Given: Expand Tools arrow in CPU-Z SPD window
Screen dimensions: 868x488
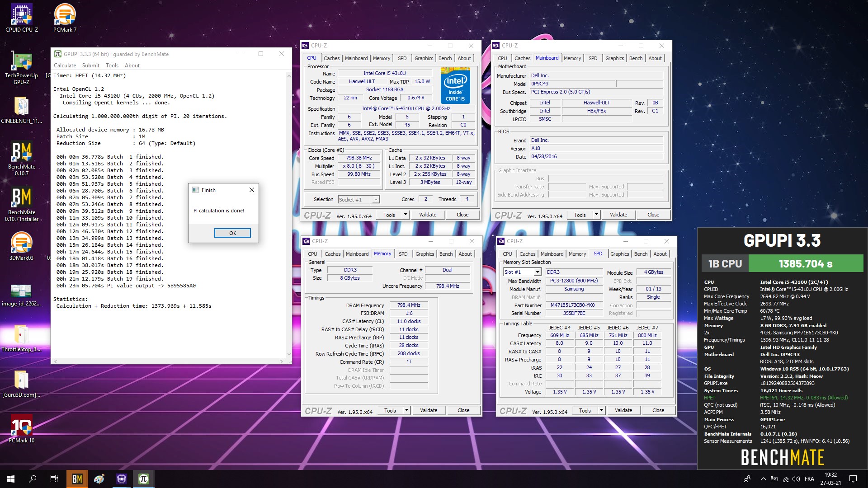Looking at the screenshot, I should click(x=601, y=410).
